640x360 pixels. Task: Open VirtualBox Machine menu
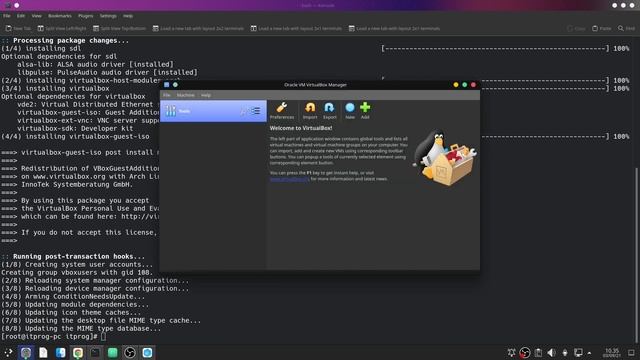185,95
